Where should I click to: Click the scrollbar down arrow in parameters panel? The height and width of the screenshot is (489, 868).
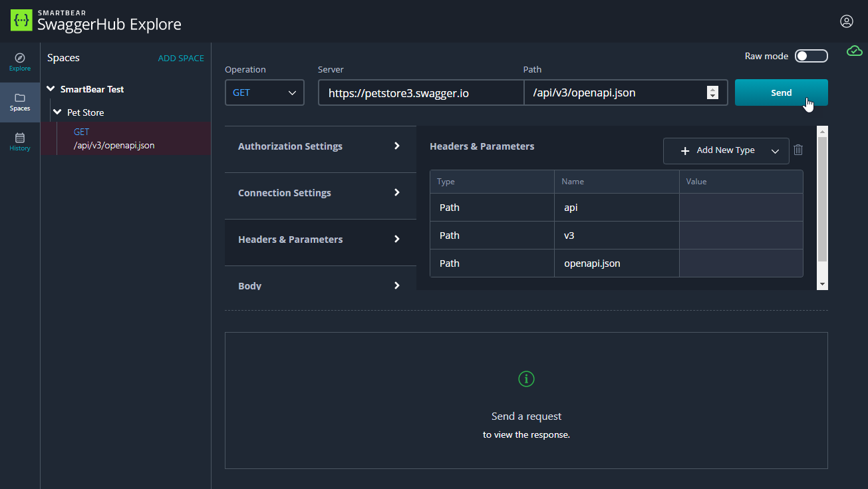[822, 284]
